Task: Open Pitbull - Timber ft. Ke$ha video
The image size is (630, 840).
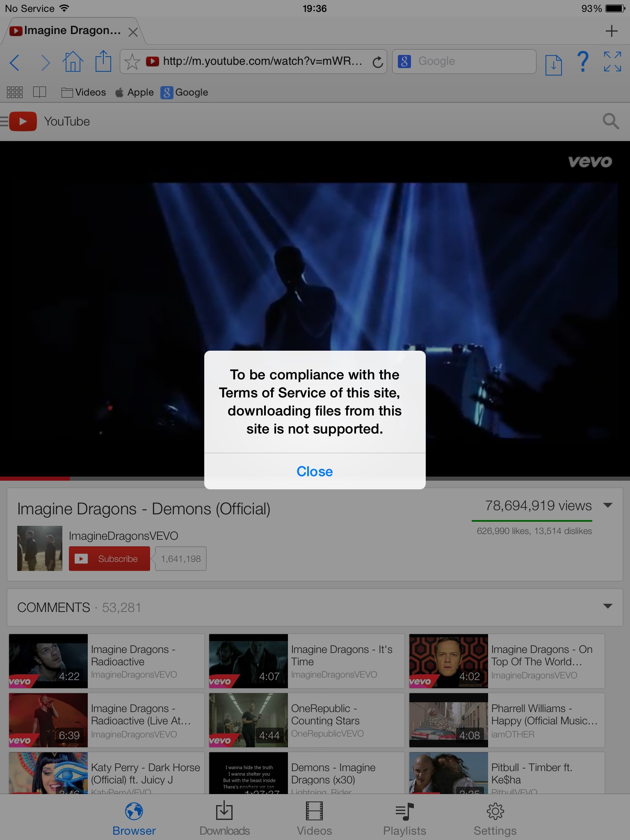Action: click(507, 773)
